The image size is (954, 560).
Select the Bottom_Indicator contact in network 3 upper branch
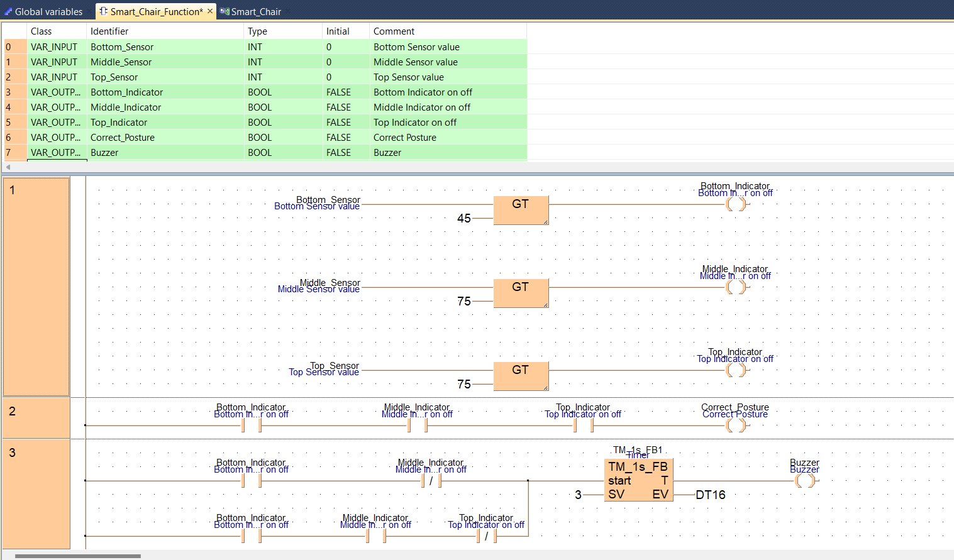(252, 481)
